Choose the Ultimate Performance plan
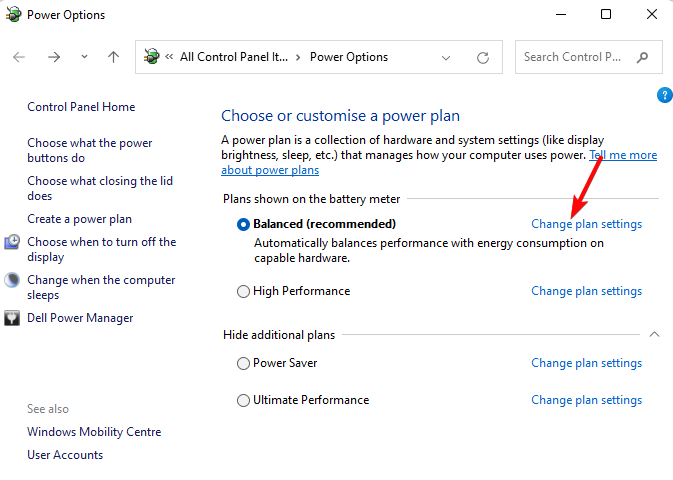The width and height of the screenshot is (673, 480). (243, 401)
